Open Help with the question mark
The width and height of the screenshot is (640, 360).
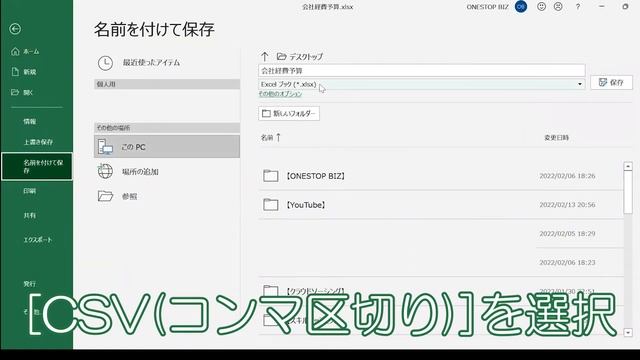[578, 7]
